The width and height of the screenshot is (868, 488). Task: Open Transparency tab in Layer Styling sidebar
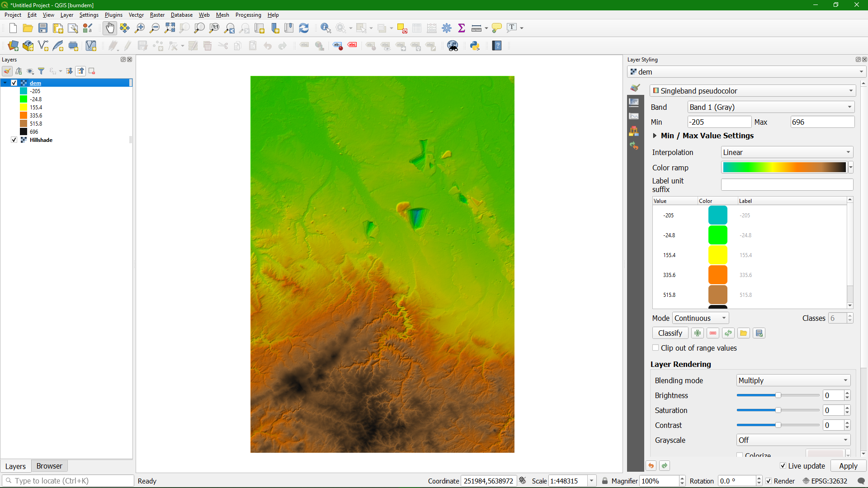coord(634,102)
